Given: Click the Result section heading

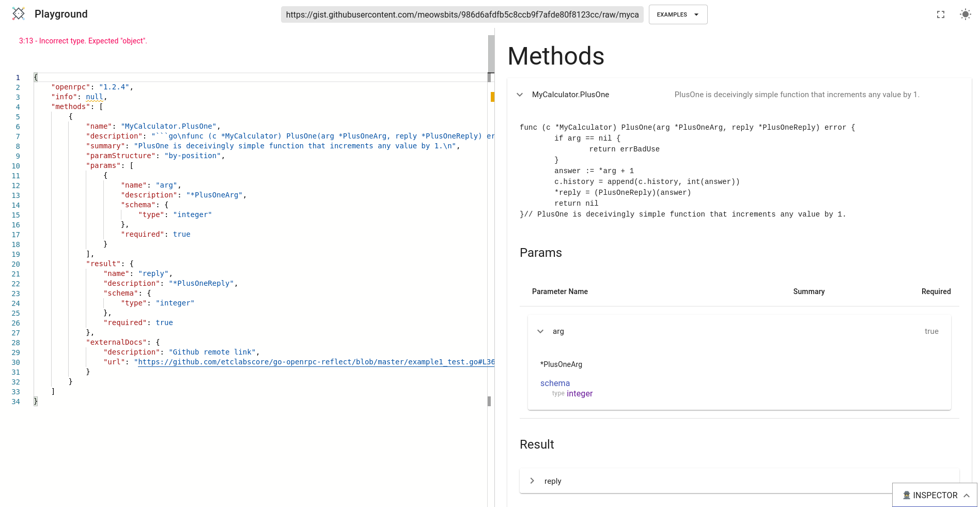Looking at the screenshot, I should click(537, 444).
